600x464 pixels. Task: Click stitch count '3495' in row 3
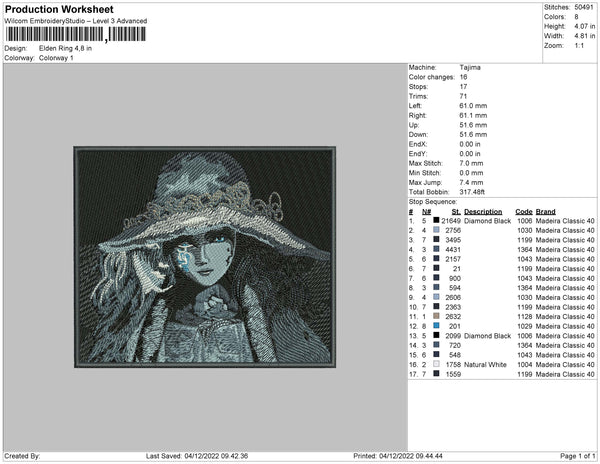pyautogui.click(x=453, y=240)
